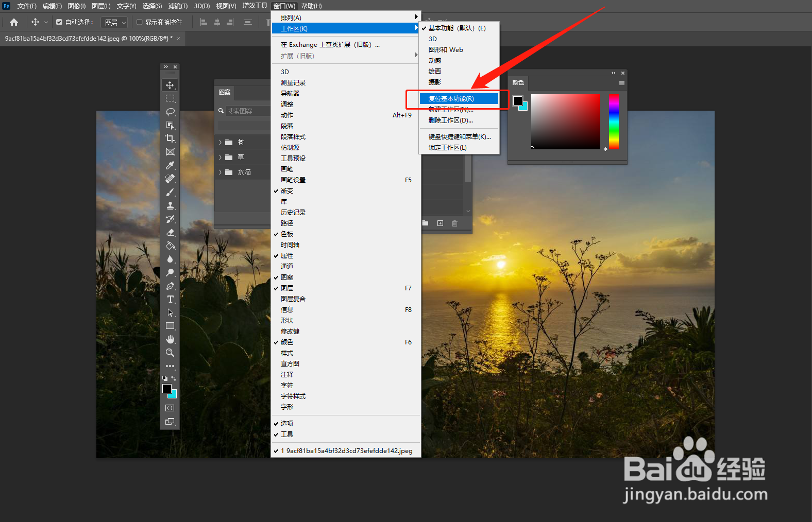Select the Rectangular Marquee tool
The height and width of the screenshot is (522, 812).
point(170,98)
